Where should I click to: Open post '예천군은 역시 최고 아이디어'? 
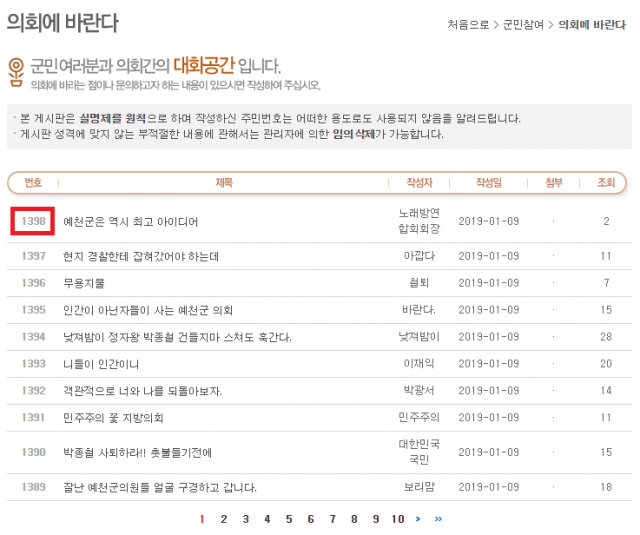tap(131, 222)
